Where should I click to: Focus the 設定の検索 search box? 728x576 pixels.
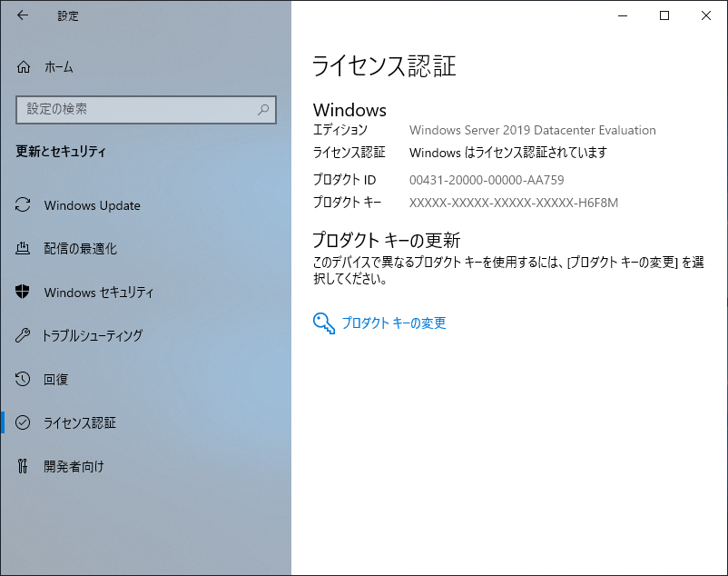pos(146,110)
